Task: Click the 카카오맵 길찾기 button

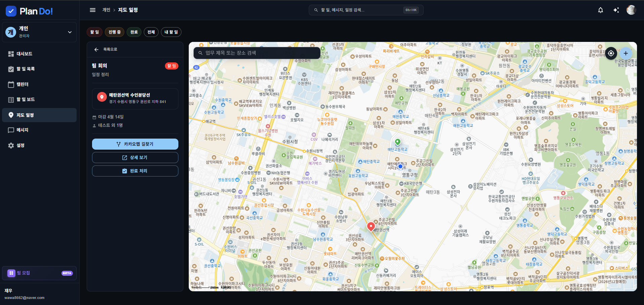Action: click(135, 144)
